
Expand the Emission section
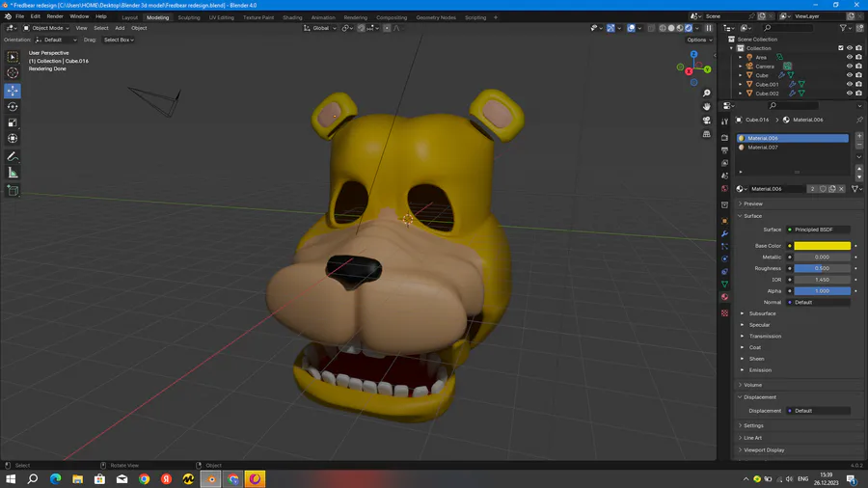pos(760,370)
